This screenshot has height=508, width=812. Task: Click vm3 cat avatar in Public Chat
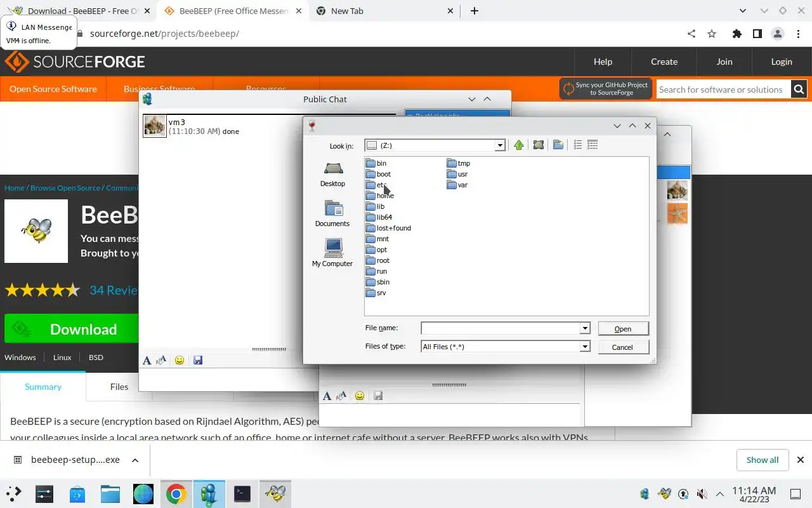click(x=155, y=126)
